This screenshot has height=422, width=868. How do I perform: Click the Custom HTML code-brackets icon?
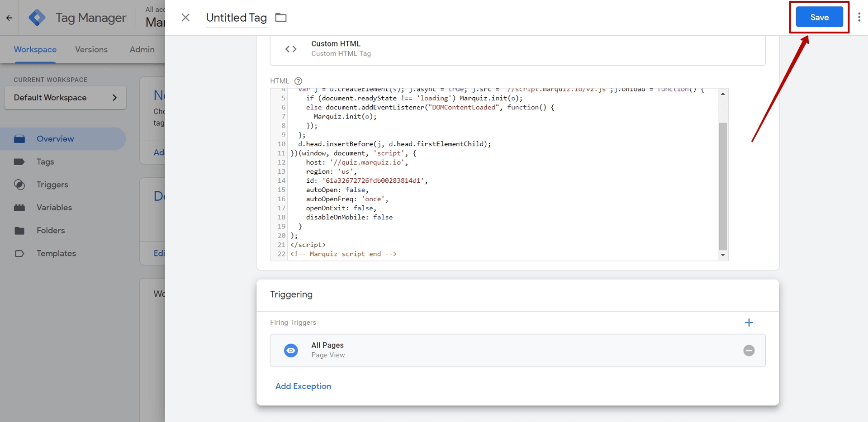coord(291,49)
